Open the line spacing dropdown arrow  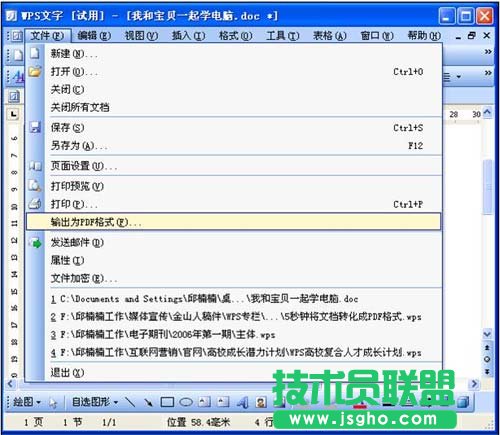459,77
